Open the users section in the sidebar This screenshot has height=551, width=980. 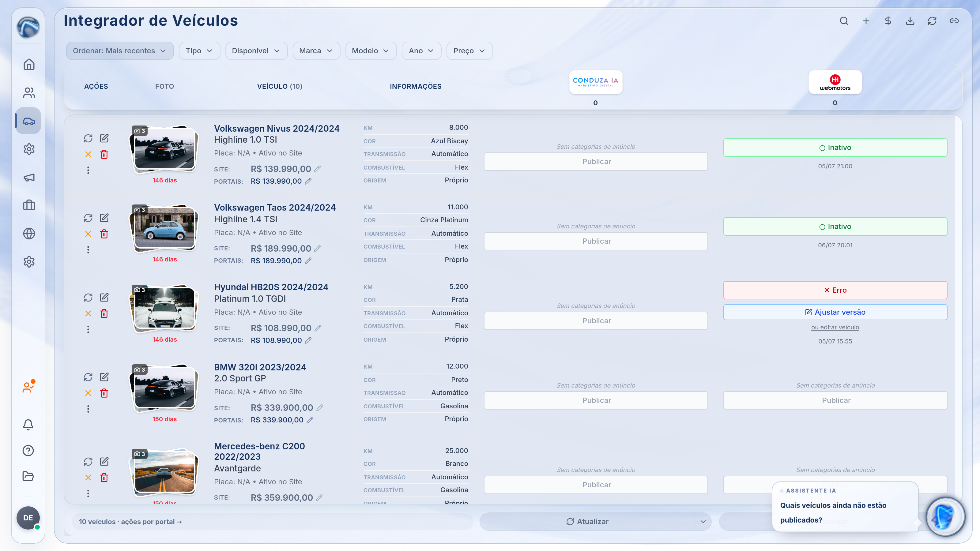coord(29,92)
